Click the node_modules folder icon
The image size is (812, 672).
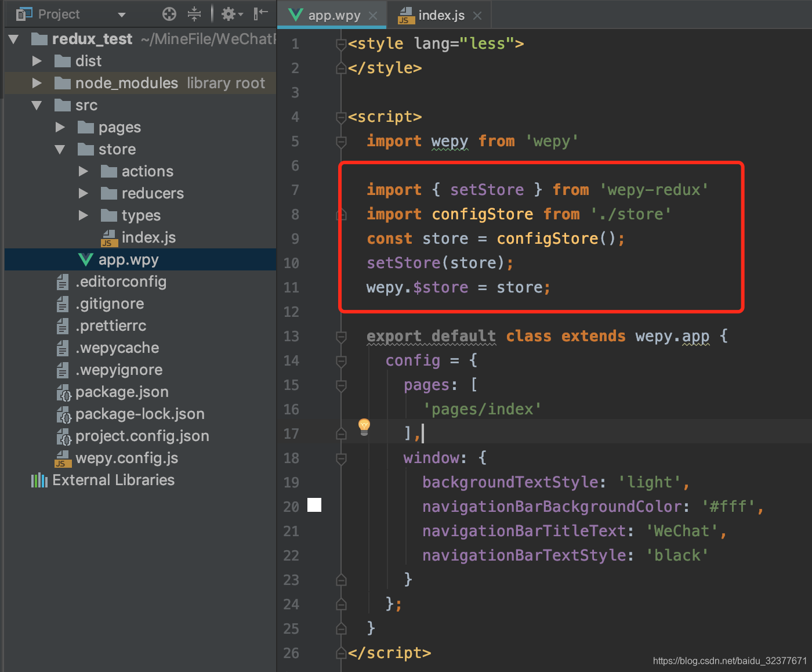pos(63,83)
